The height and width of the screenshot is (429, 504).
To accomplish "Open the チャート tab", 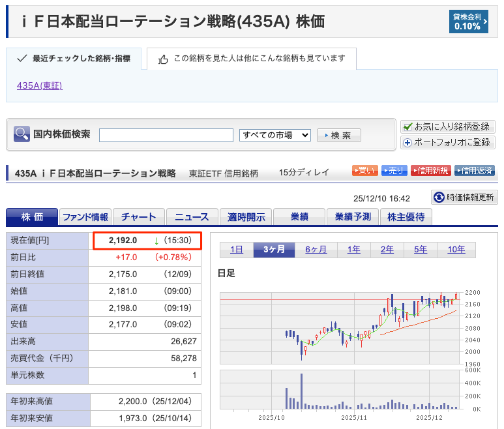I will pyautogui.click(x=138, y=217).
